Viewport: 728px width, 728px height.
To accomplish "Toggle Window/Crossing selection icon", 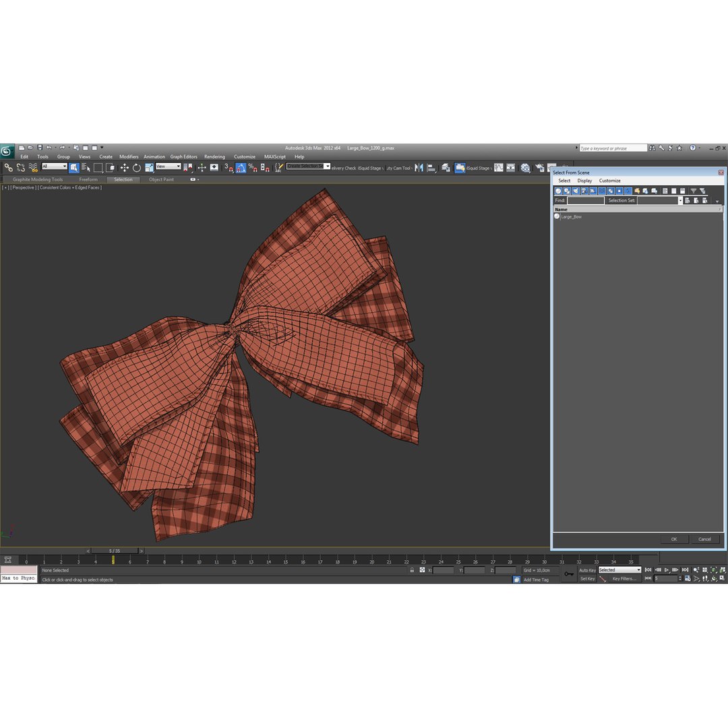I will coord(110,168).
